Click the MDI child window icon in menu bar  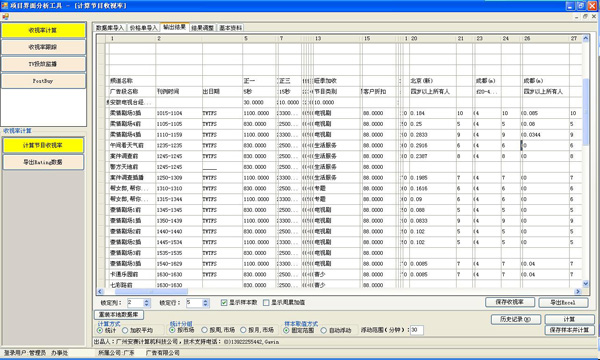coord(5,16)
